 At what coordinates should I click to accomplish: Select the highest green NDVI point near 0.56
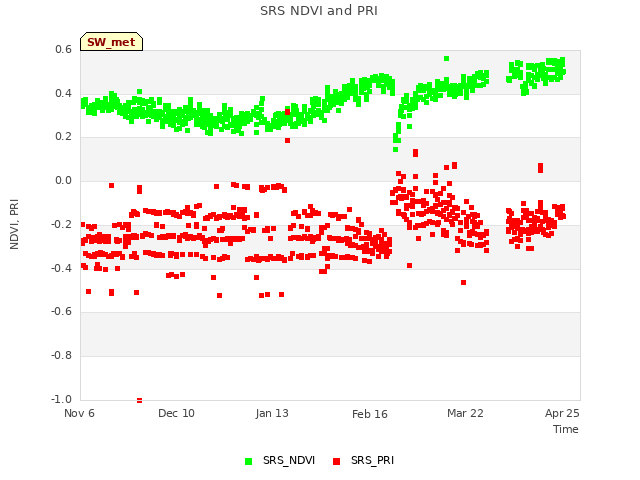447,58
